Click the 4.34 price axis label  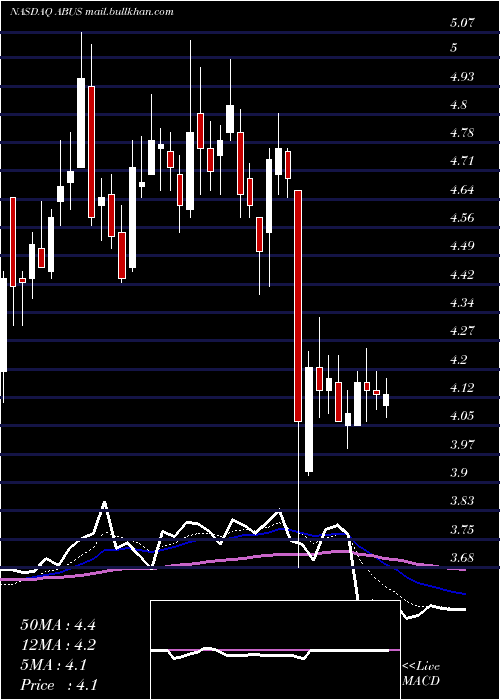click(462, 303)
